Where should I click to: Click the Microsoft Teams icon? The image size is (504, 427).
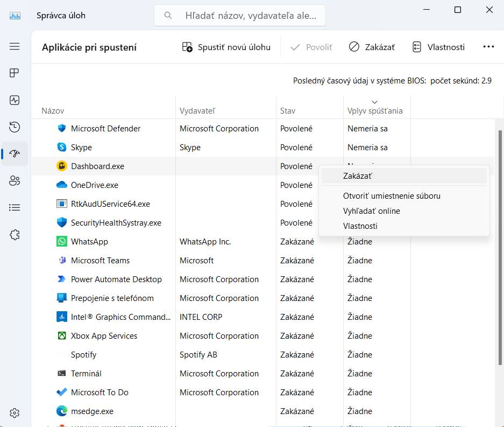pos(62,260)
